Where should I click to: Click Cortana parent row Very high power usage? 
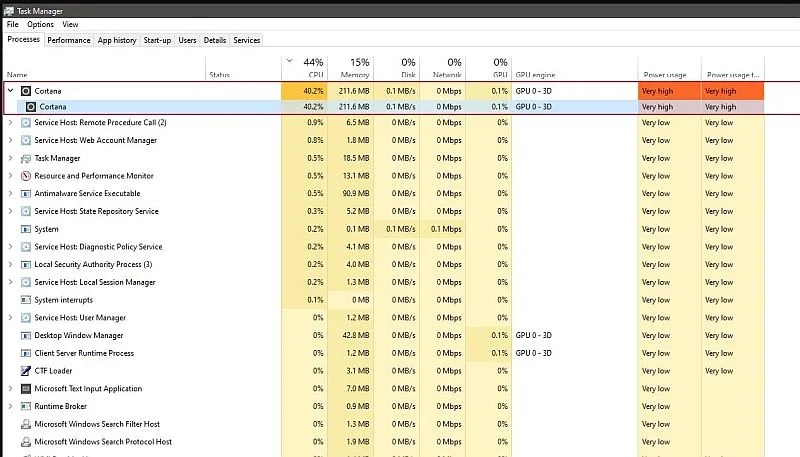click(x=669, y=91)
